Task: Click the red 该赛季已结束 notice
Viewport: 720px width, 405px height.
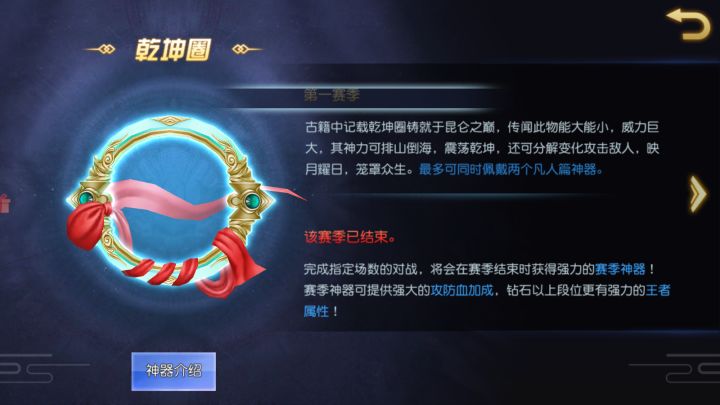Action: [349, 236]
